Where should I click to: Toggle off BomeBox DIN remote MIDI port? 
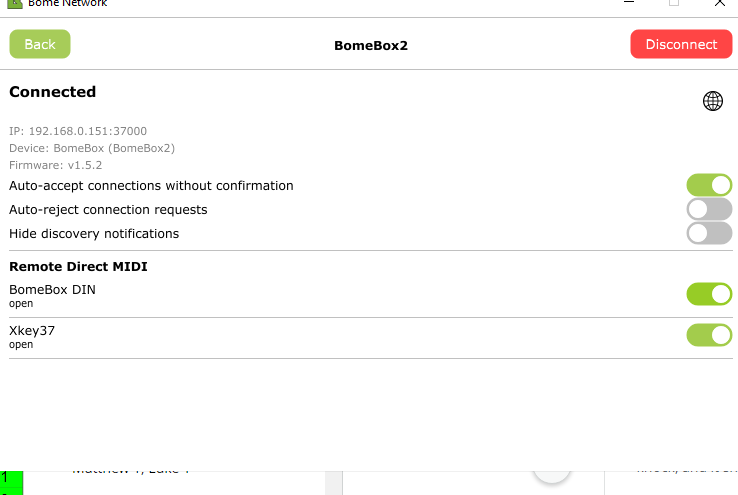709,294
